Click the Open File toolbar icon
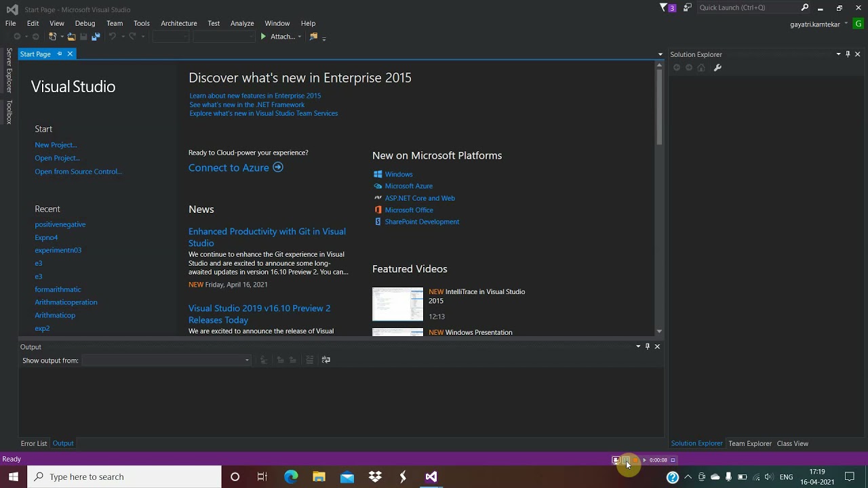Viewport: 868px width, 488px height. 71,37
